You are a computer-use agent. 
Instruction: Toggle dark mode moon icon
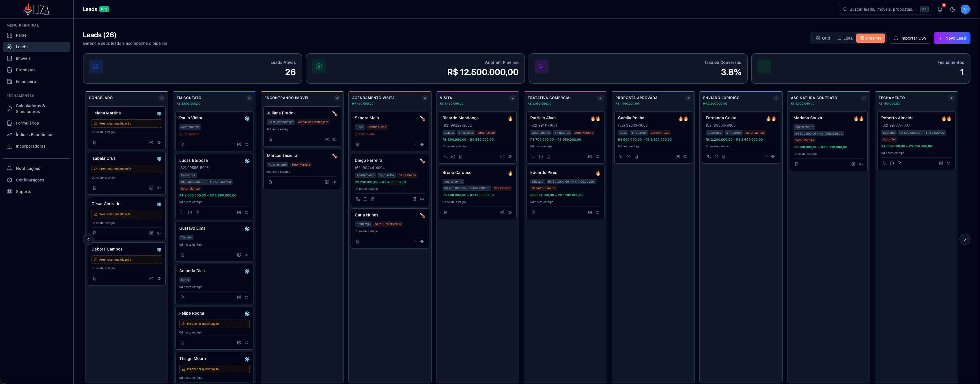tap(952, 9)
